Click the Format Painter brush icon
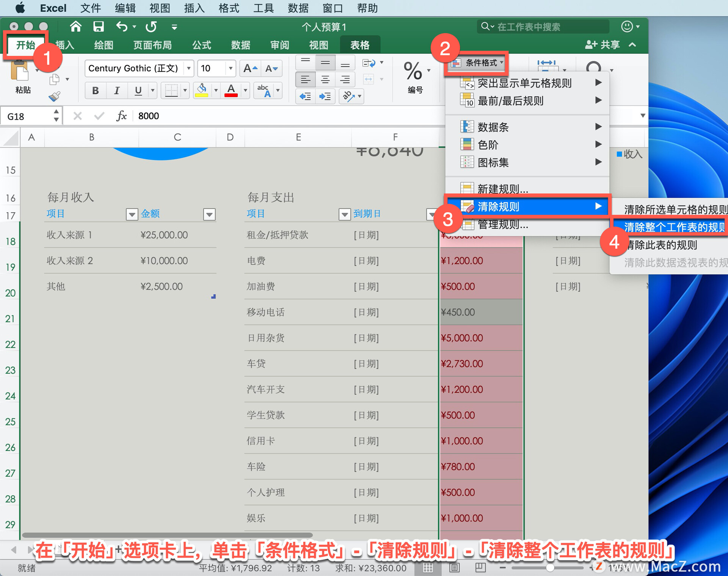This screenshot has width=728, height=576. (x=55, y=96)
